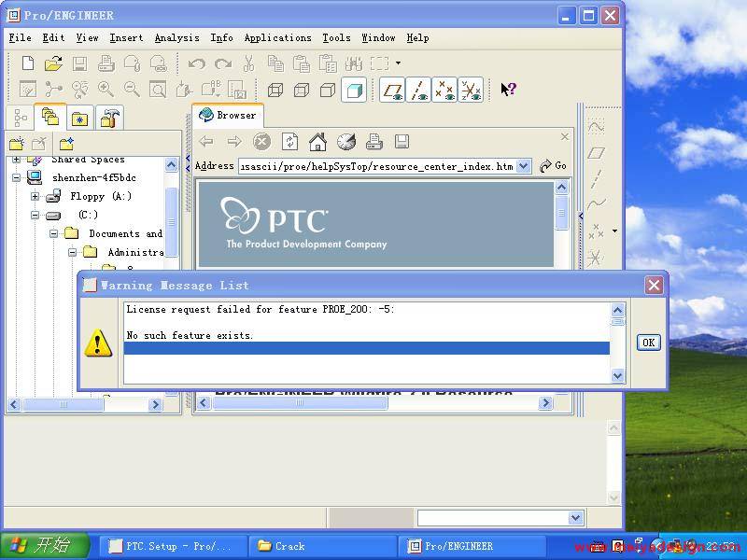Open the Help menu
The width and height of the screenshot is (747, 560).
[x=417, y=37]
